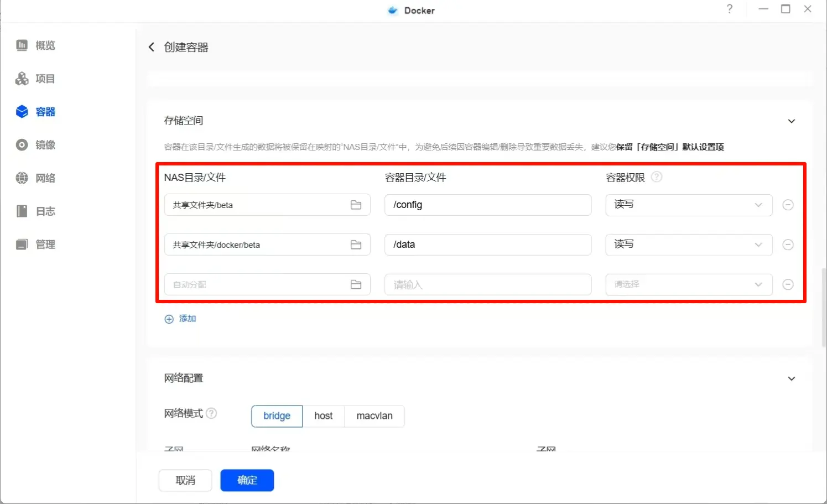Image resolution: width=827 pixels, height=504 pixels.
Task: Click help icon next to 网络模式
Action: tap(211, 413)
